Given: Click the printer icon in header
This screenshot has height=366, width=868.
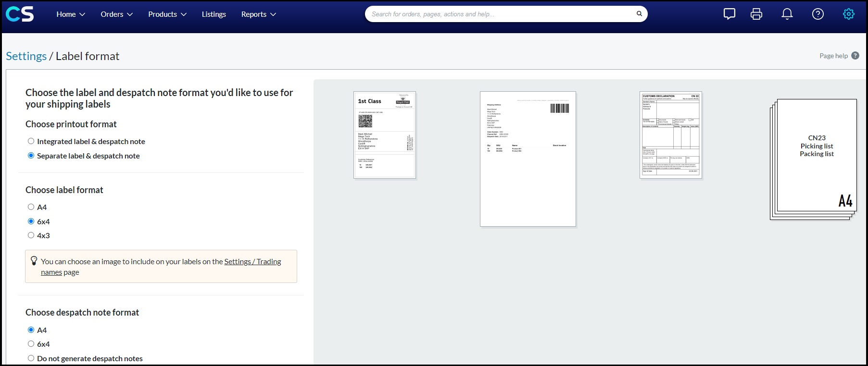Looking at the screenshot, I should pos(756,14).
